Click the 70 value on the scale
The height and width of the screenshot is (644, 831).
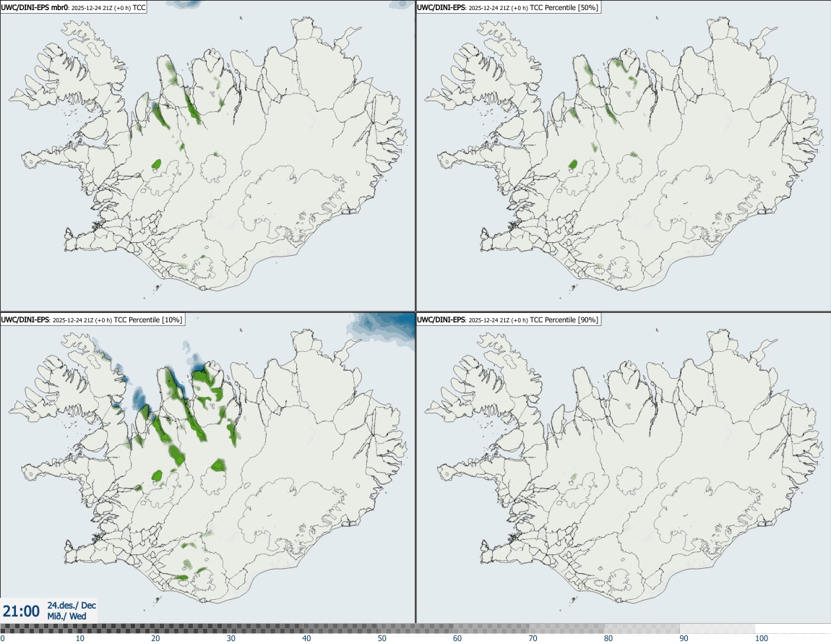click(533, 638)
